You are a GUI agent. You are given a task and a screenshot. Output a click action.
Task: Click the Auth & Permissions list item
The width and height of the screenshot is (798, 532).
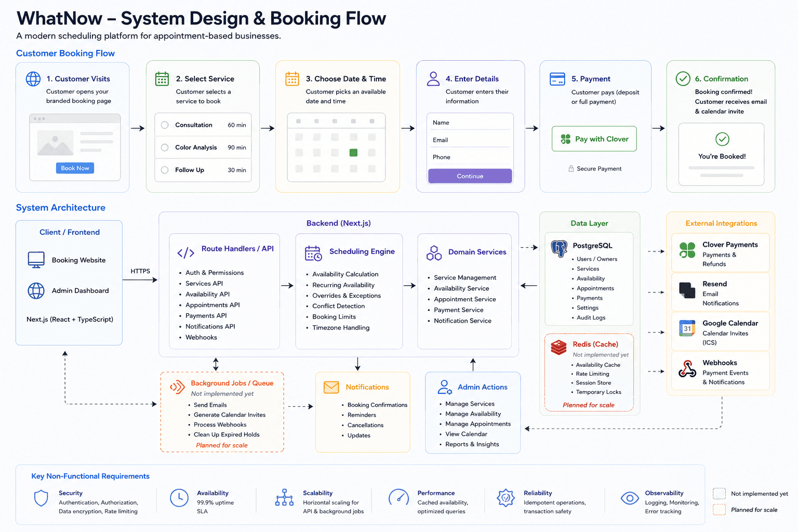[x=215, y=273]
